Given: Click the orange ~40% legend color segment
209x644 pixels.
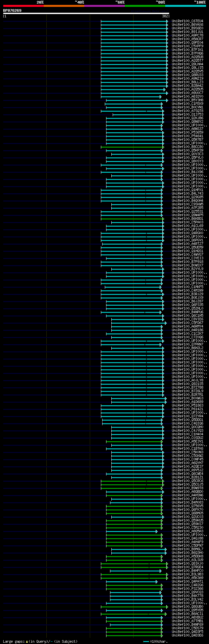Looking at the screenshot, I should click(64, 6).
